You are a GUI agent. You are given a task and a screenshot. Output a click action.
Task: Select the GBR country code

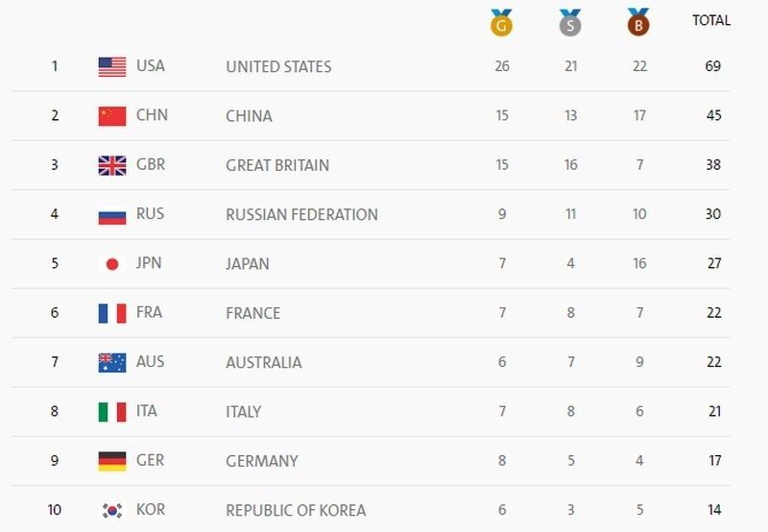[151, 164]
